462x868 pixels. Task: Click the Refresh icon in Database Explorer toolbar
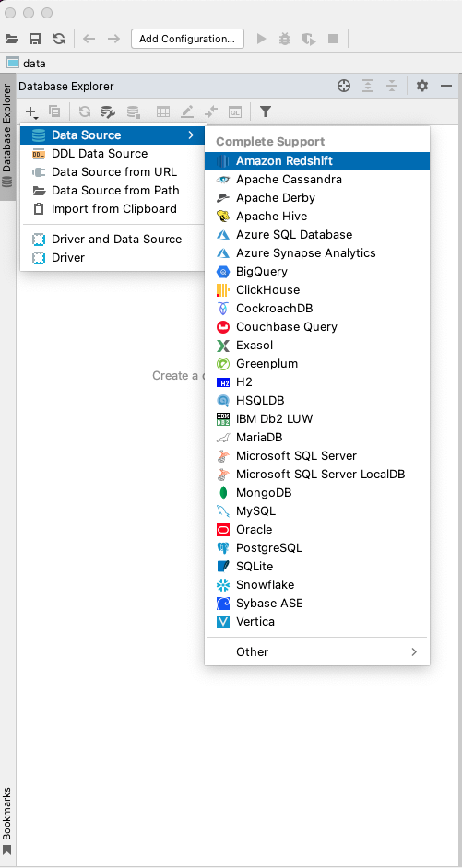(84, 111)
